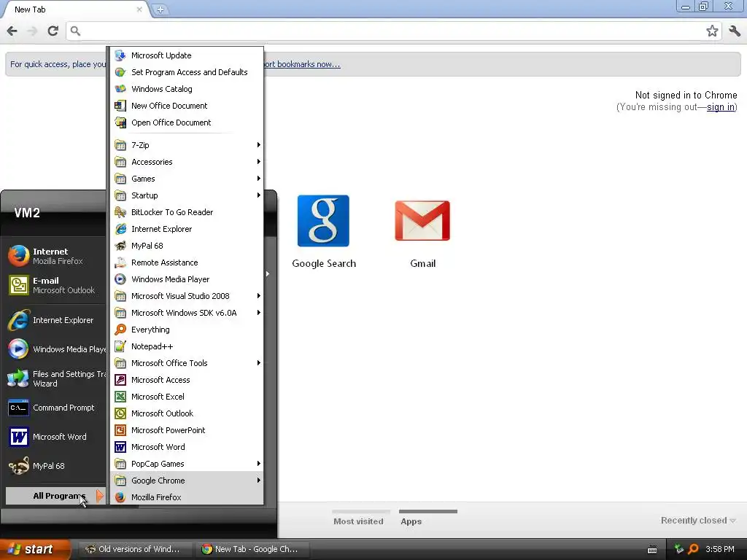Viewport: 747px width, 560px height.
Task: Open the orange search tray icon
Action: pos(693,549)
